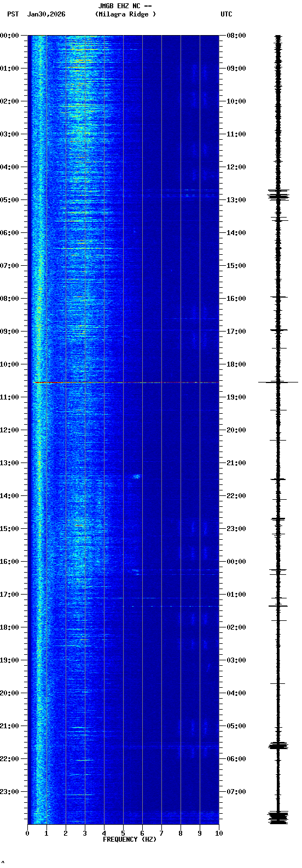
Task: Click the PST axis '03:00' label
Action: 9,134
